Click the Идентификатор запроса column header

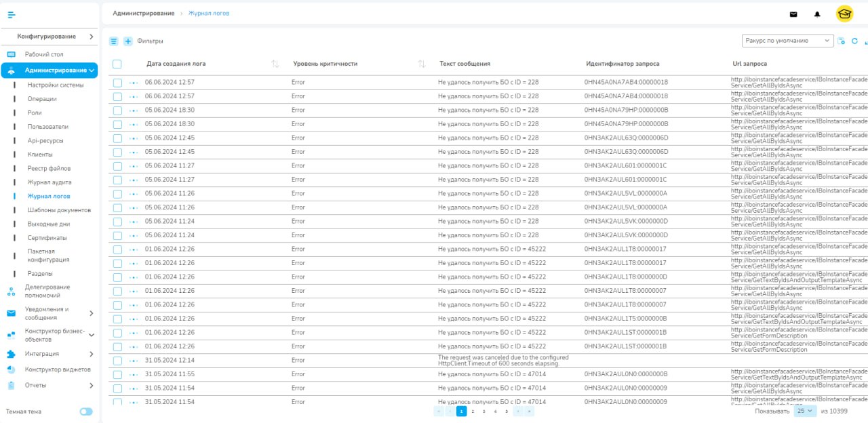(623, 64)
